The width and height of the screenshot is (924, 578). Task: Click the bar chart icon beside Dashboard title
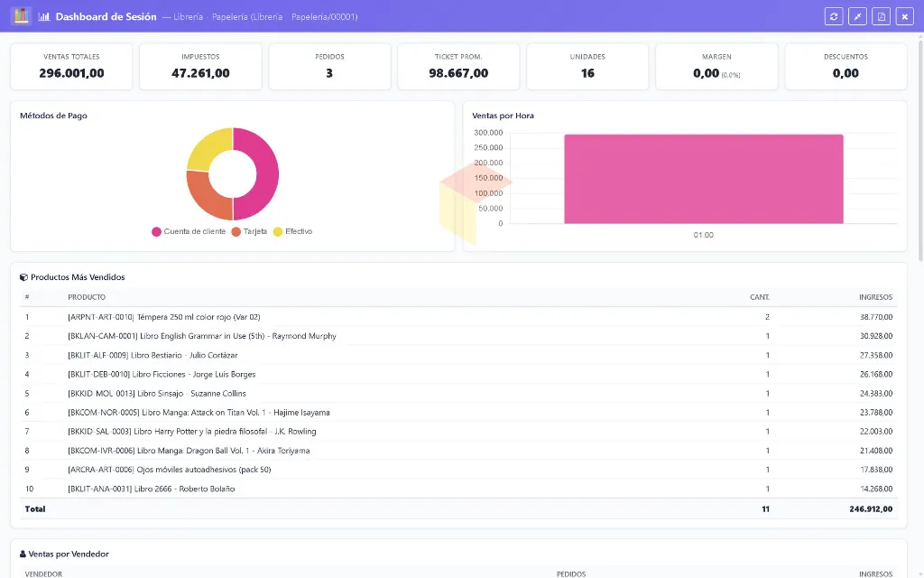[x=43, y=16]
